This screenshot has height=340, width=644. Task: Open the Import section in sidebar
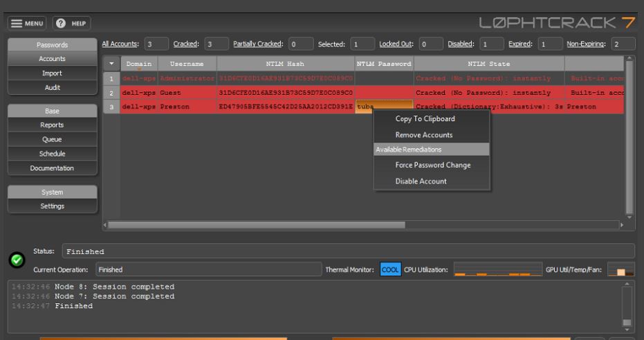pos(52,73)
